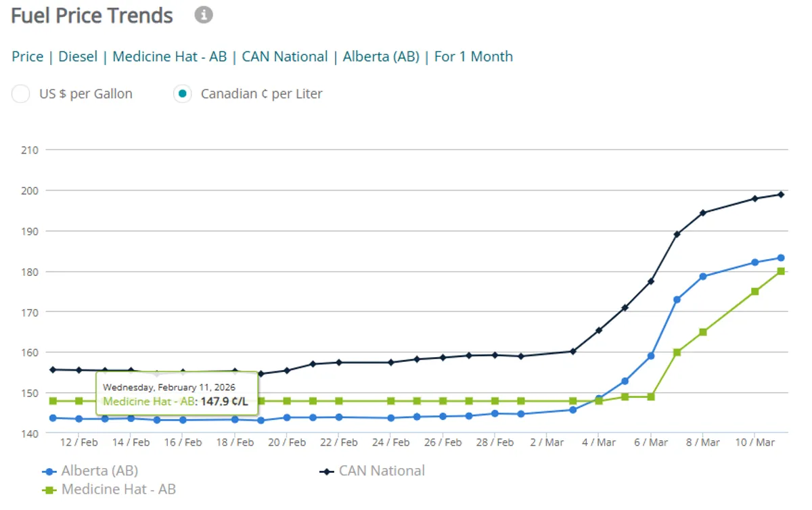Click the blue circle Alberta legend marker

click(49, 471)
